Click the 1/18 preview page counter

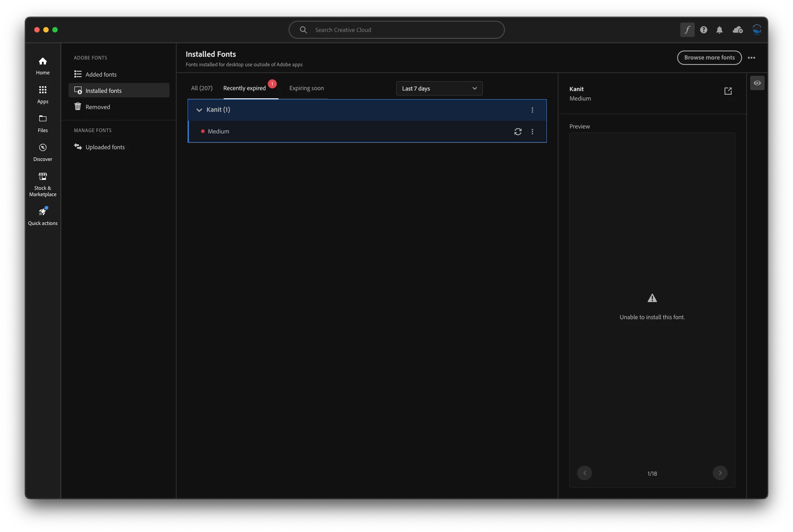pyautogui.click(x=652, y=473)
